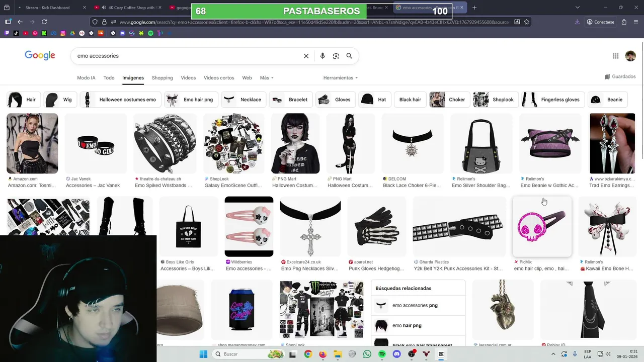Search by image with the Lens icon

(x=336, y=56)
